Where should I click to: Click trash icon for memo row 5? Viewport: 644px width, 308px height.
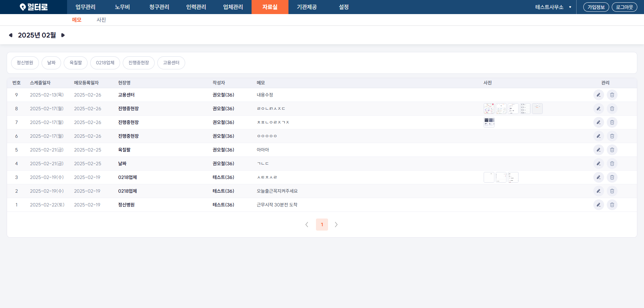point(612,150)
